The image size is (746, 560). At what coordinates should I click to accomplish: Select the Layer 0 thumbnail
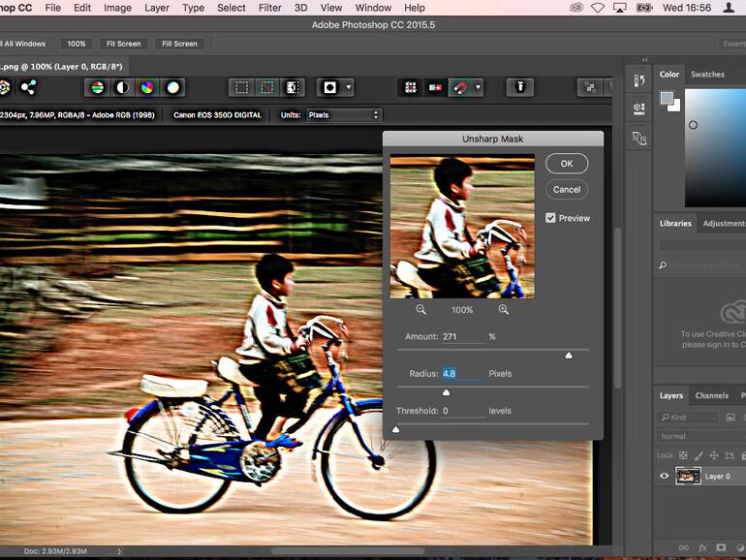(x=688, y=476)
